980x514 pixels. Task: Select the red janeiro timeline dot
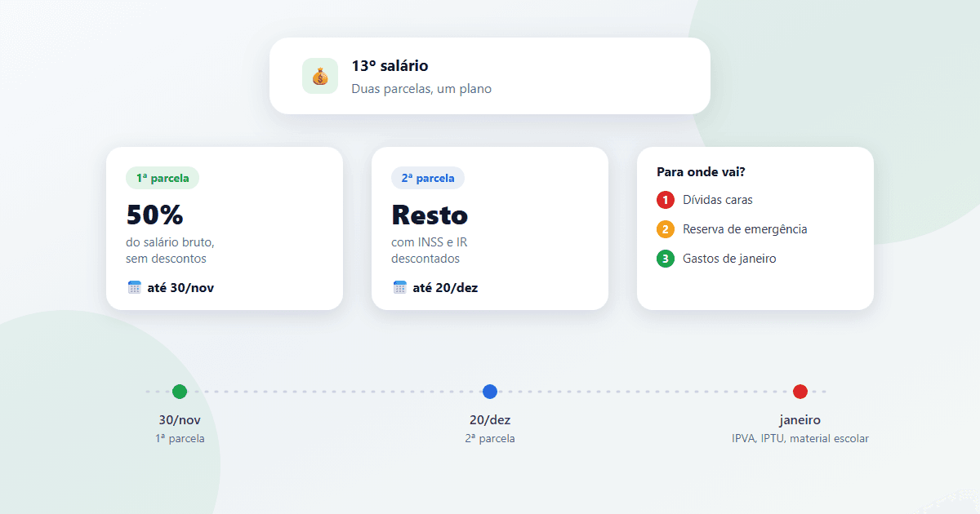(800, 392)
